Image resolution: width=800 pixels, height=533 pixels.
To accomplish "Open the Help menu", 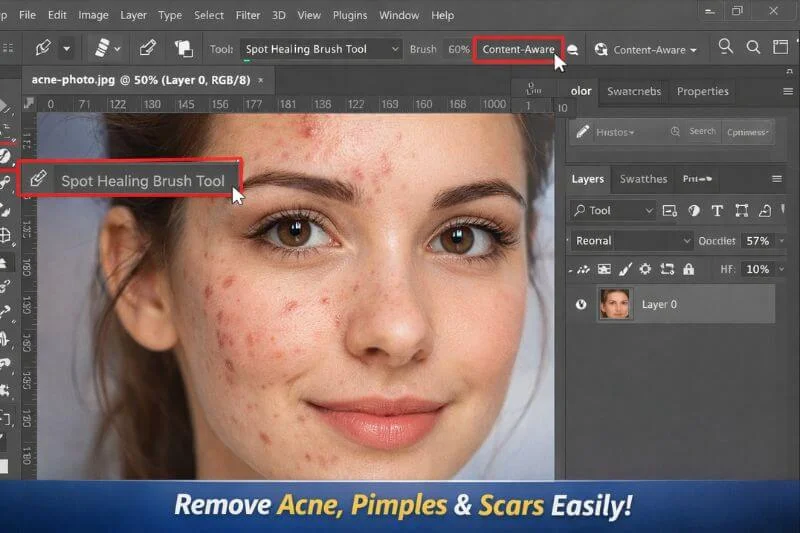I will [442, 15].
